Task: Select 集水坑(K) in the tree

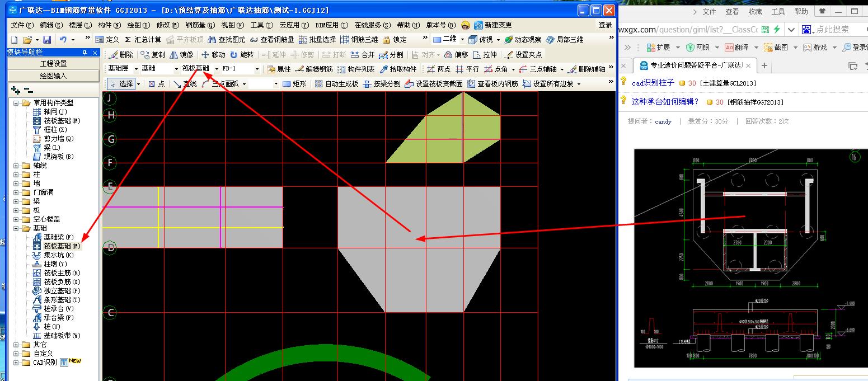Action: click(x=59, y=255)
